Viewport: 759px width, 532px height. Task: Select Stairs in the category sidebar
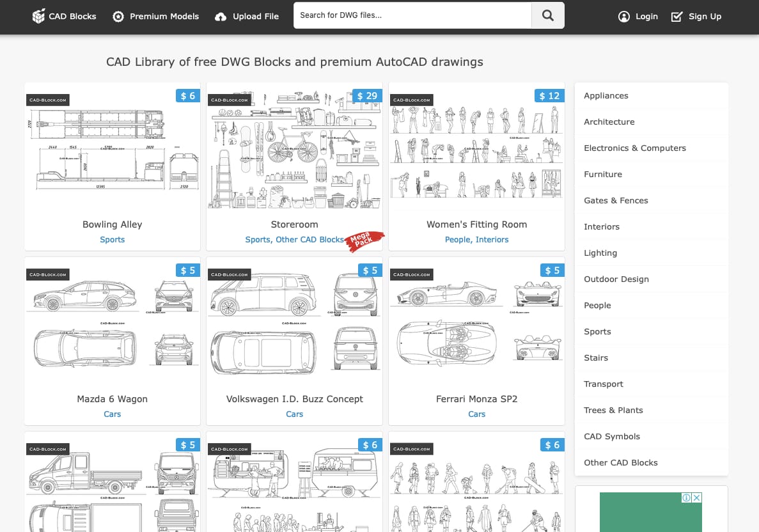click(652, 357)
